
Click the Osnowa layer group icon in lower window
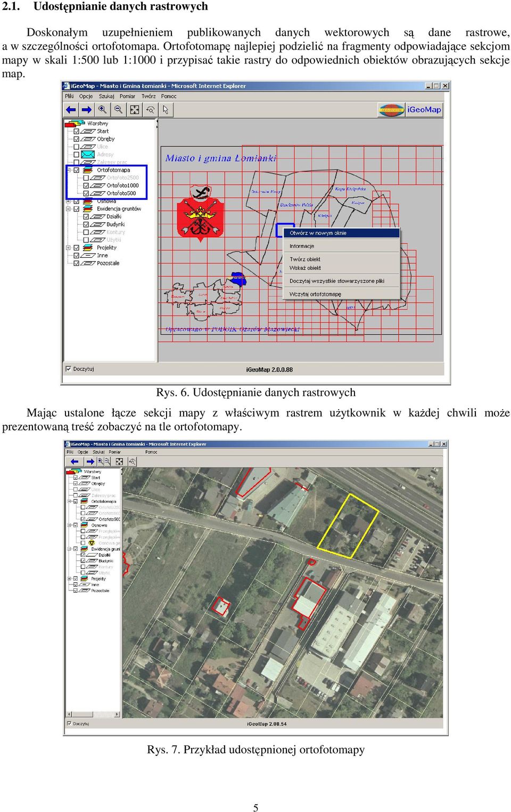pos(85,525)
